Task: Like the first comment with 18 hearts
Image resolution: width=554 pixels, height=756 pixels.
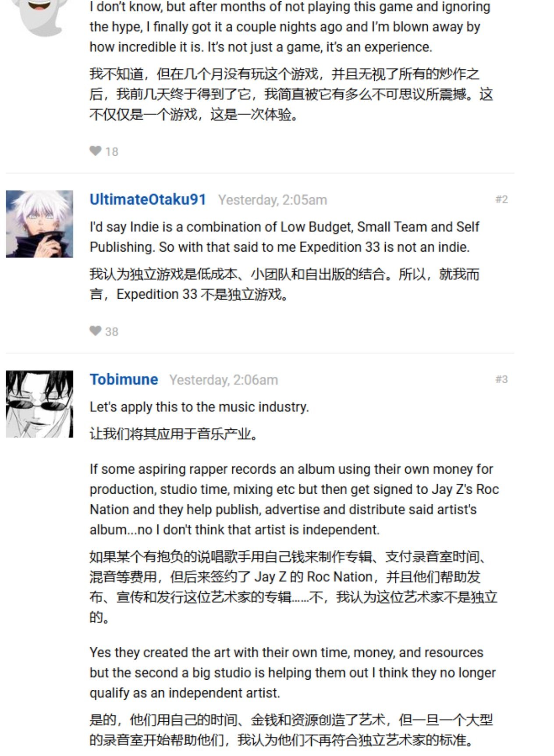Action: tap(96, 151)
